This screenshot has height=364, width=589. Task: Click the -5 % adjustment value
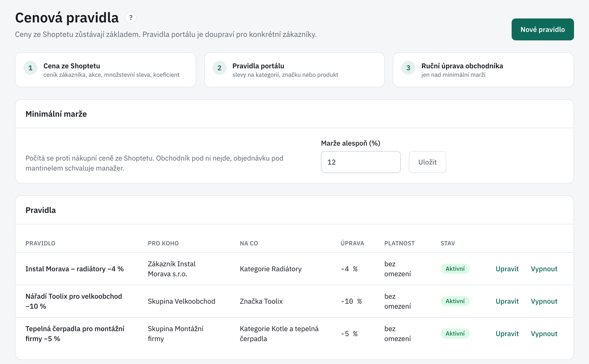point(349,334)
